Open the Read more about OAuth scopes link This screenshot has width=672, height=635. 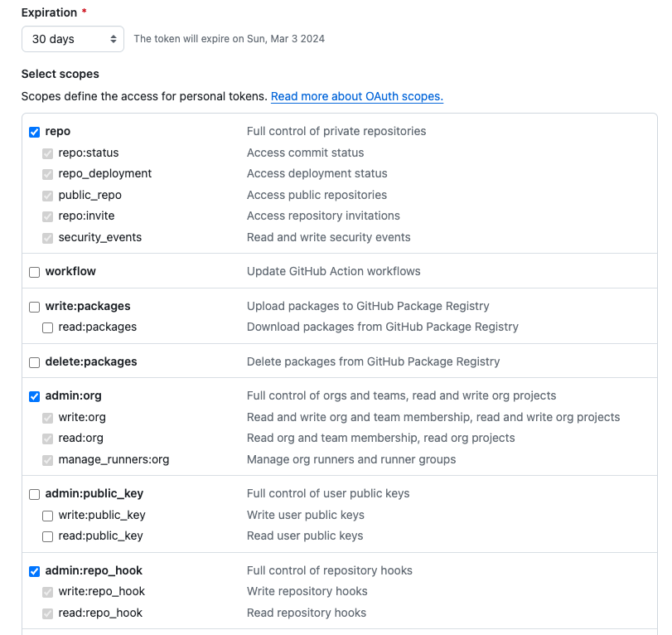point(356,96)
